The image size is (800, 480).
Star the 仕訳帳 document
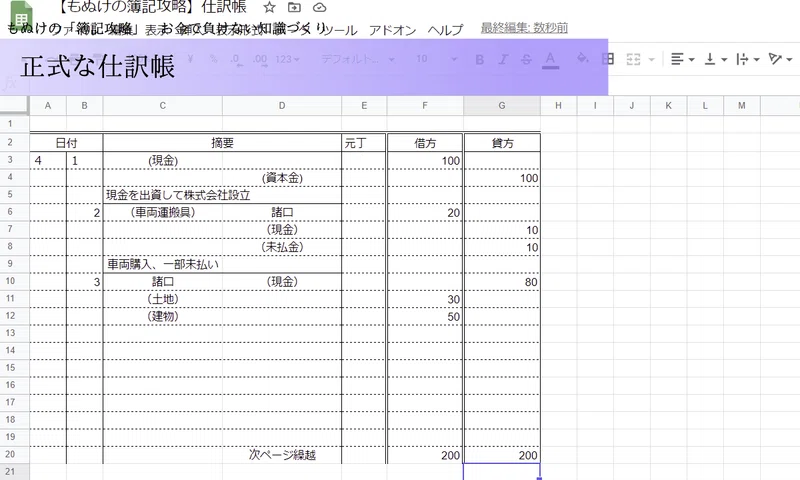coord(269,7)
